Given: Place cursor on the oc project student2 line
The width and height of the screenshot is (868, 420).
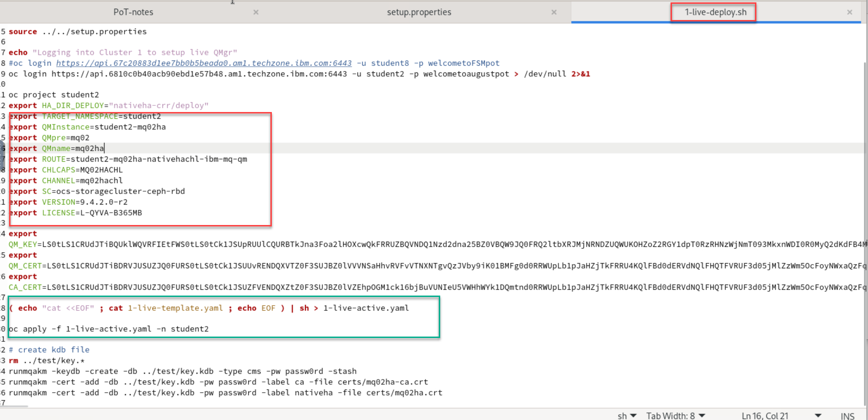Looking at the screenshot, I should click(x=53, y=95).
